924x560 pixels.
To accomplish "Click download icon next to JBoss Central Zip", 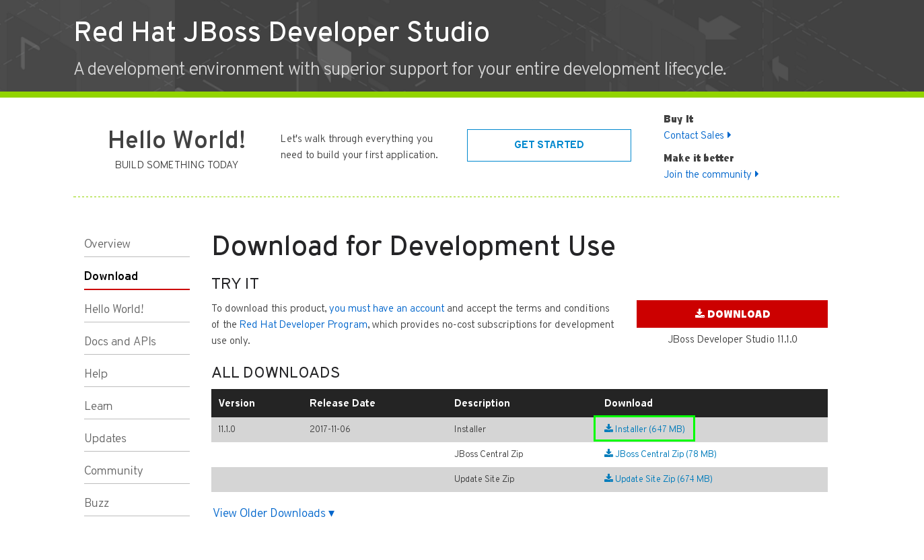I will point(608,454).
